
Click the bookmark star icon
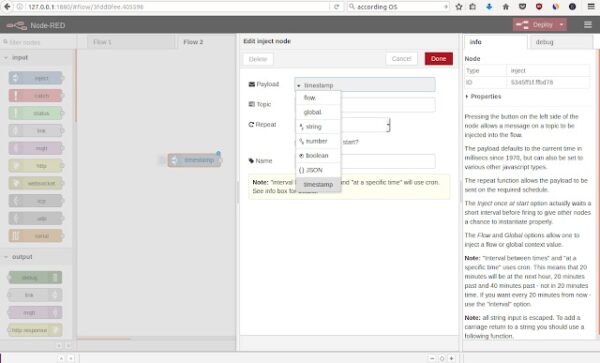pyautogui.click(x=459, y=7)
